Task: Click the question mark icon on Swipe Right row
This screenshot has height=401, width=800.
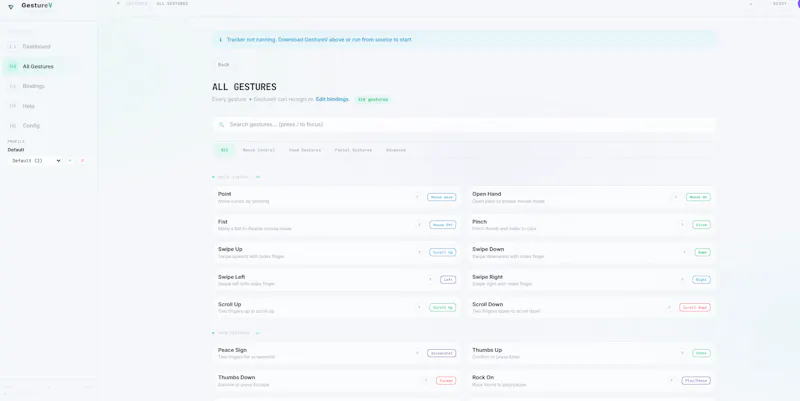Action: tap(682, 280)
